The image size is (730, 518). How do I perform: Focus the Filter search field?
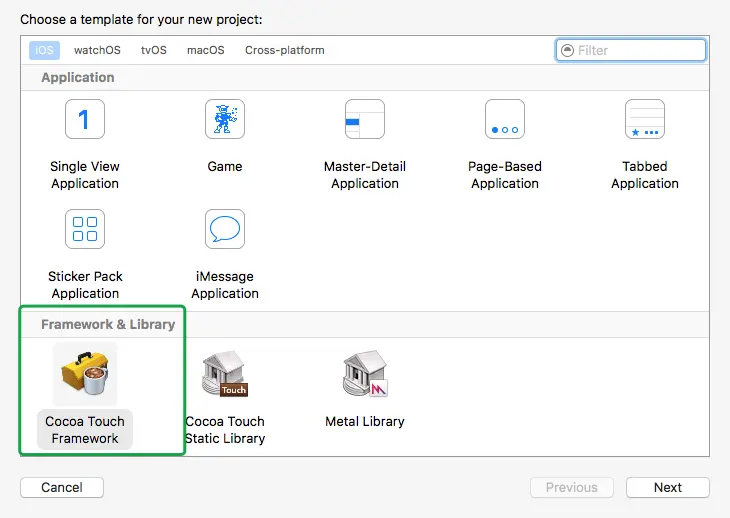(x=631, y=50)
